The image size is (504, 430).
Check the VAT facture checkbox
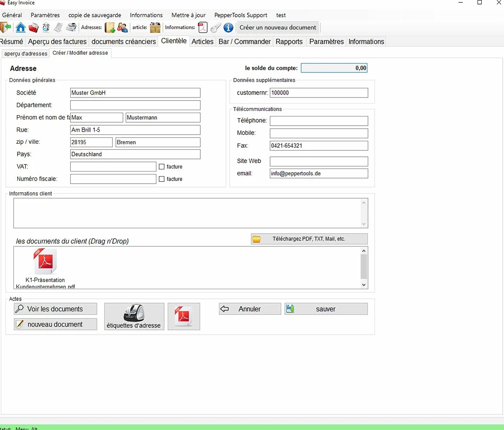click(162, 167)
